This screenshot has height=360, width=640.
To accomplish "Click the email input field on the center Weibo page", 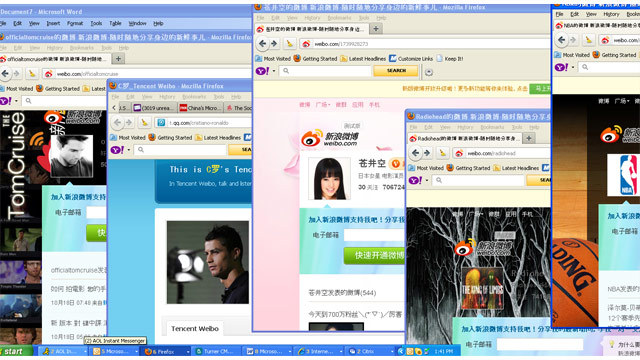I will tap(374, 235).
